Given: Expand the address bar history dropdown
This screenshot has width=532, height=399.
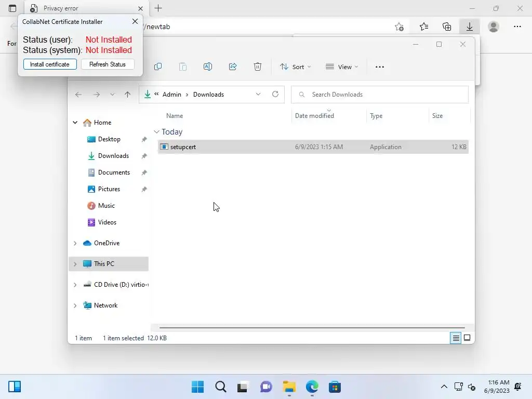Looking at the screenshot, I should [258, 95].
